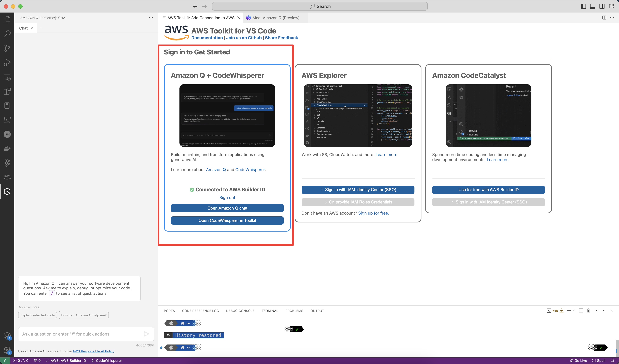Open the Json extension icon in activity bar
The image size is (619, 364).
(7, 134)
